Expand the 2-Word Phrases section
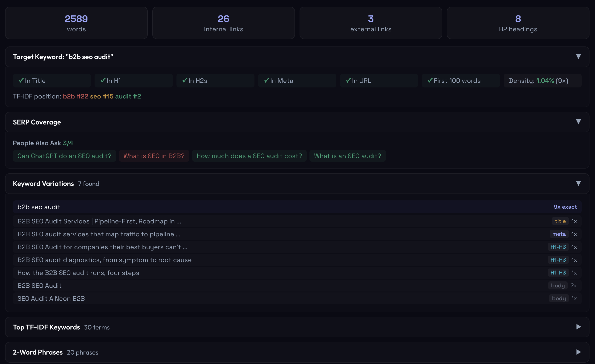 point(297,352)
